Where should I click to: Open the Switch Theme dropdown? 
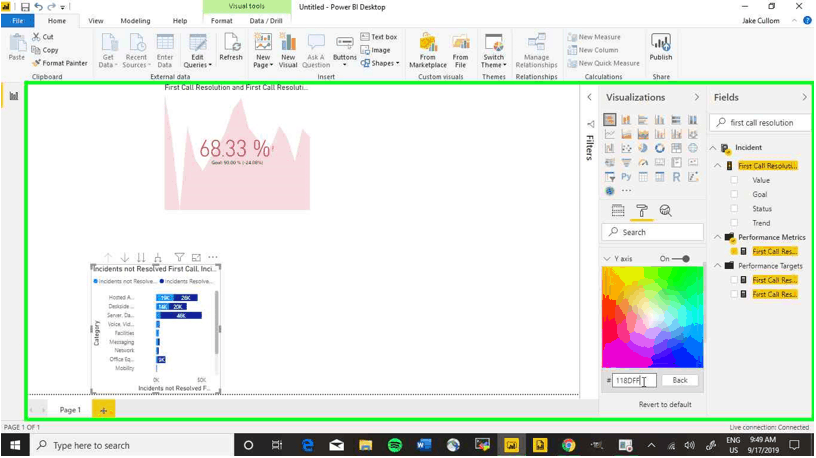pyautogui.click(x=493, y=50)
